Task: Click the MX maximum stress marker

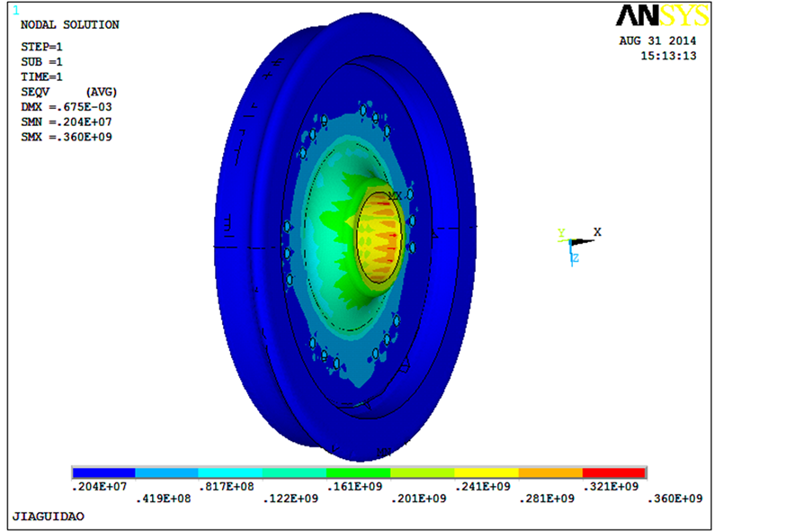Action: pos(394,196)
